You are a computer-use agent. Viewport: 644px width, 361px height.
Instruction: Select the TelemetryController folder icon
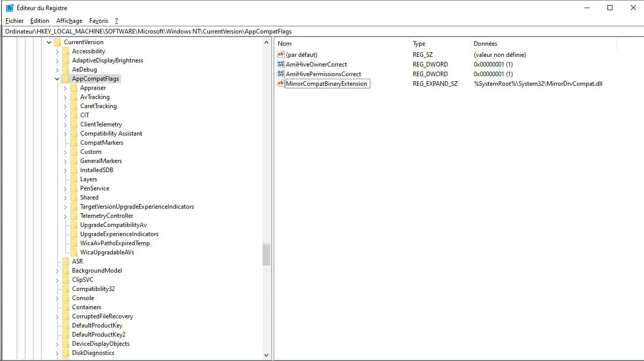pos(74,216)
